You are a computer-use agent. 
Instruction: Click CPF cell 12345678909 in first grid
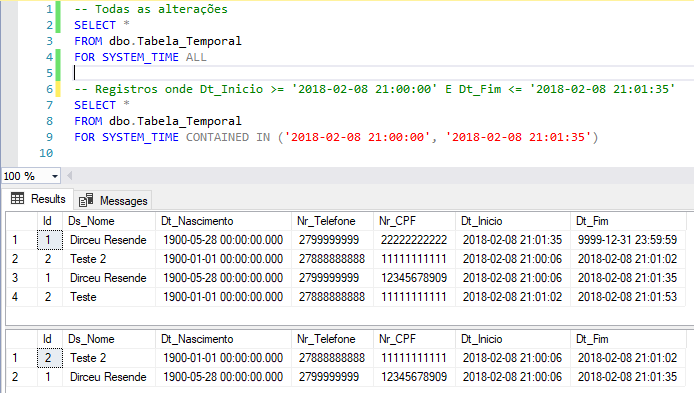coord(414,278)
